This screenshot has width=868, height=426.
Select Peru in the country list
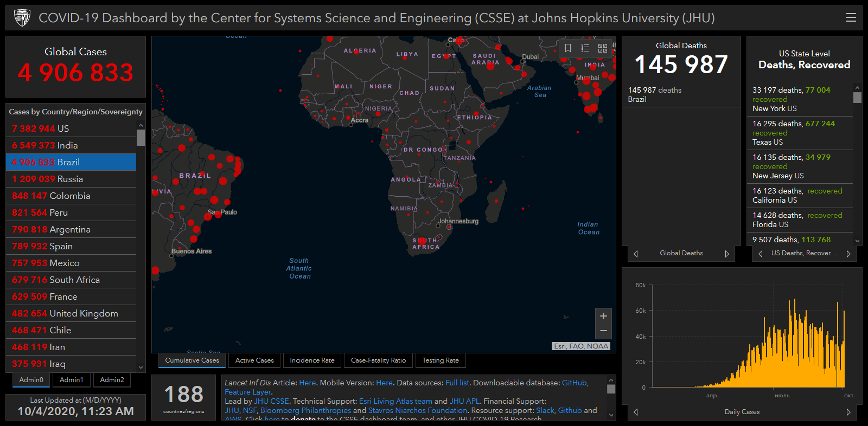[x=71, y=212]
